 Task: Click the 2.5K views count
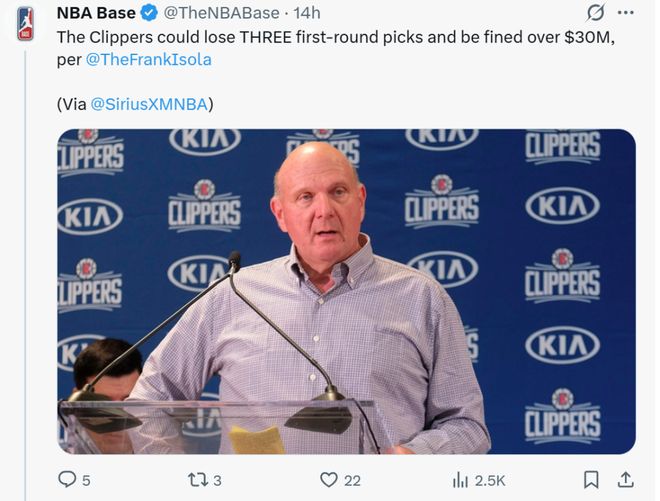point(490,481)
